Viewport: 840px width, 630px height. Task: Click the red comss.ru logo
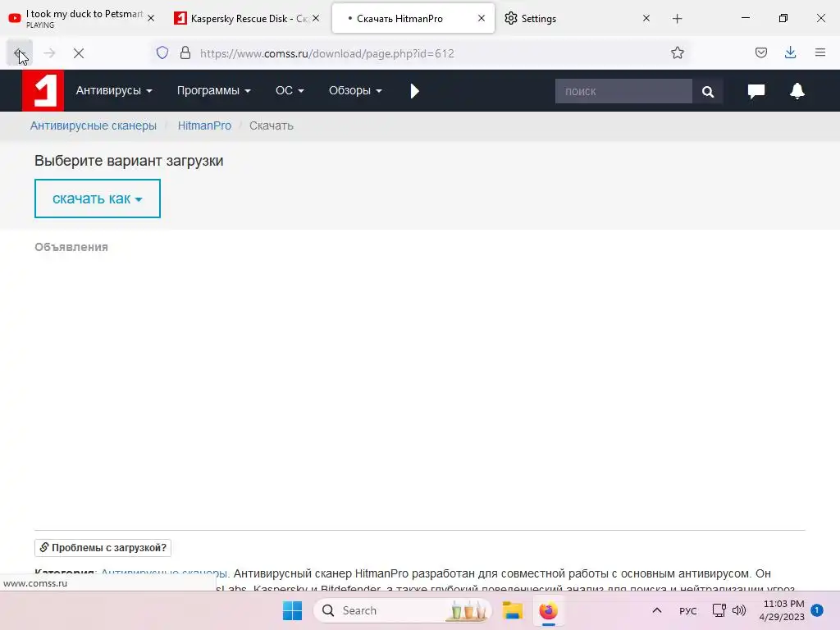pyautogui.click(x=43, y=90)
